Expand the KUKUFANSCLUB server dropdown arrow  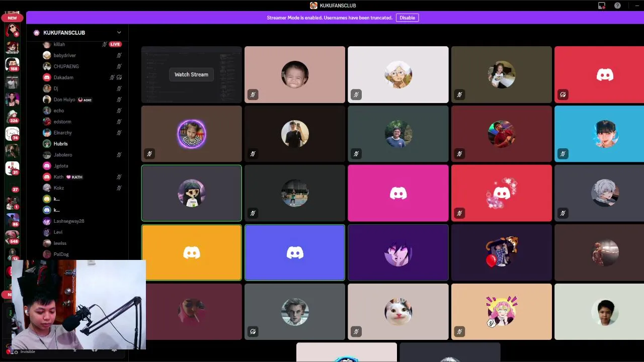[119, 33]
